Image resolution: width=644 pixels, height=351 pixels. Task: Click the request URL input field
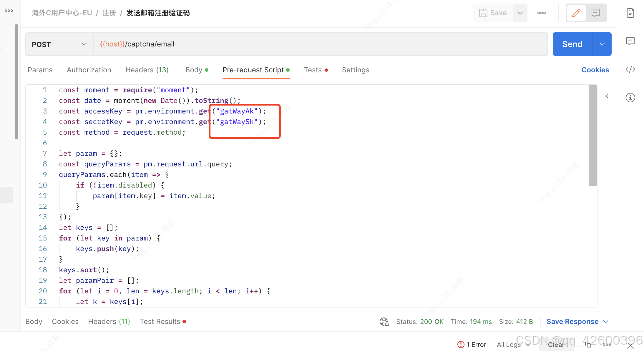click(x=320, y=44)
